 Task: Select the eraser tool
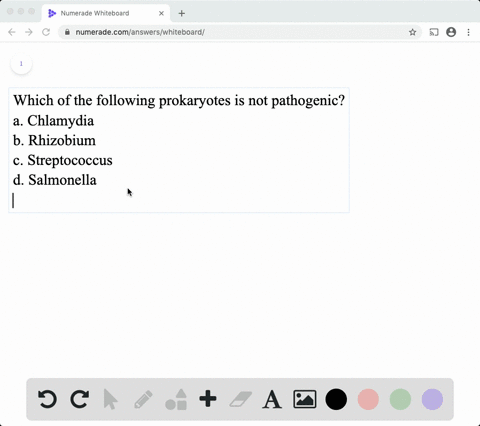point(240,399)
